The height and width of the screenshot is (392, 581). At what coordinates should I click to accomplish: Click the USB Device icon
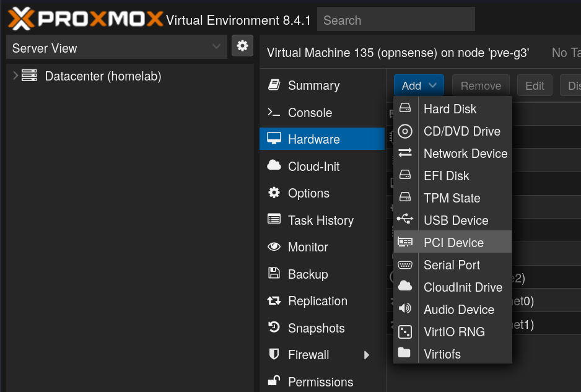(405, 220)
